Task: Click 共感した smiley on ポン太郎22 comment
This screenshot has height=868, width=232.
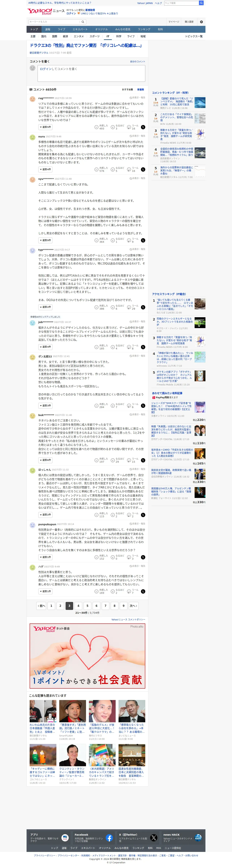Action: point(96,406)
